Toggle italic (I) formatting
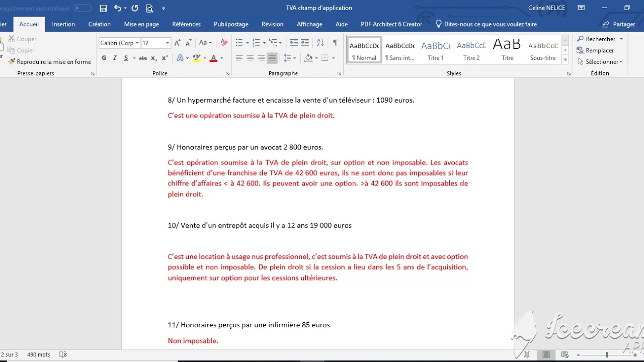The height and width of the screenshot is (362, 644). tap(115, 58)
